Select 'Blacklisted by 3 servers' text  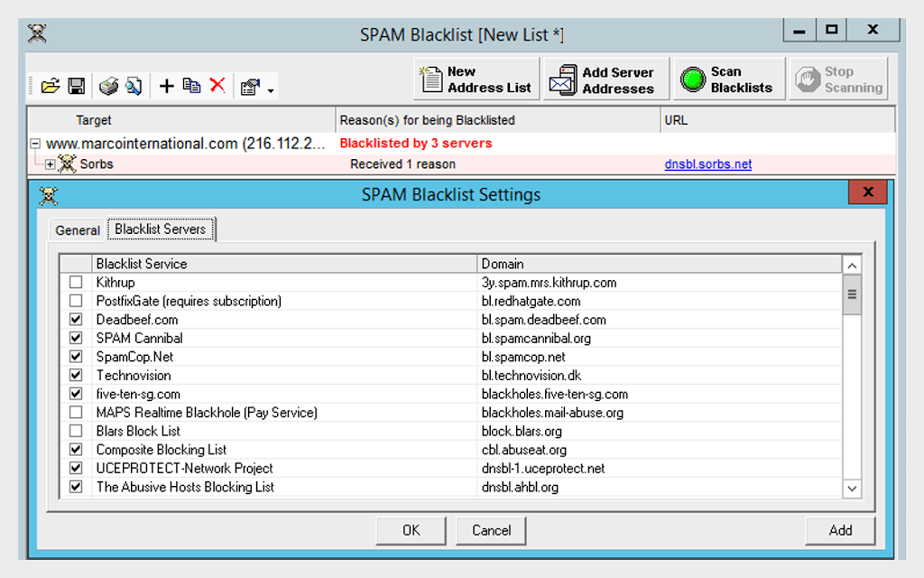point(416,144)
